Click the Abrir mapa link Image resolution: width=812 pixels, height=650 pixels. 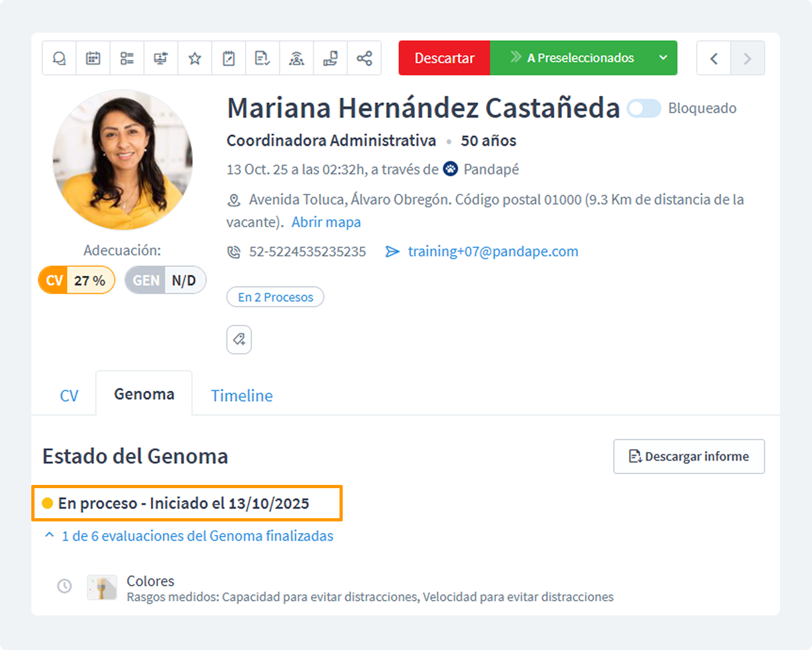pyautogui.click(x=326, y=222)
